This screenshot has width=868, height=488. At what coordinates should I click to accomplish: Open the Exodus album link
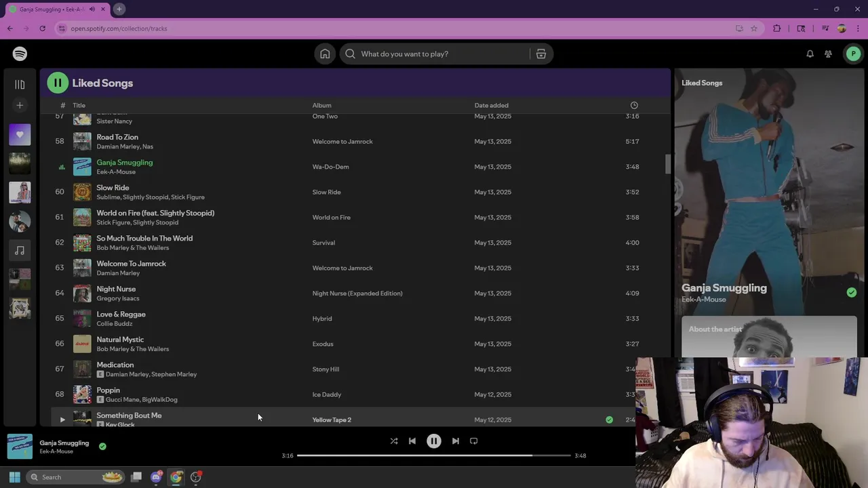(323, 344)
